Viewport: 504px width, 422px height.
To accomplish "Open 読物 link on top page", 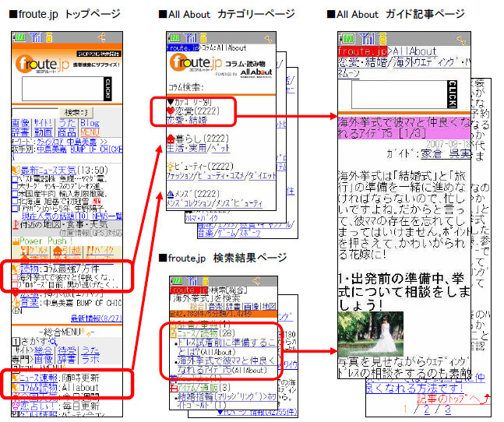I will (30, 269).
